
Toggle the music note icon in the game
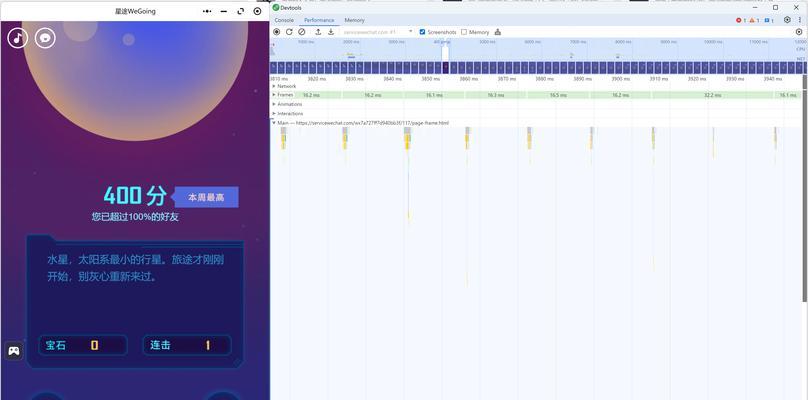click(x=18, y=38)
